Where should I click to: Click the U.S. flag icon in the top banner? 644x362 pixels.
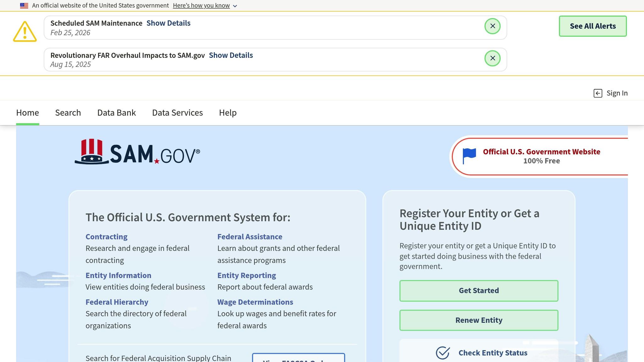pos(24,5)
